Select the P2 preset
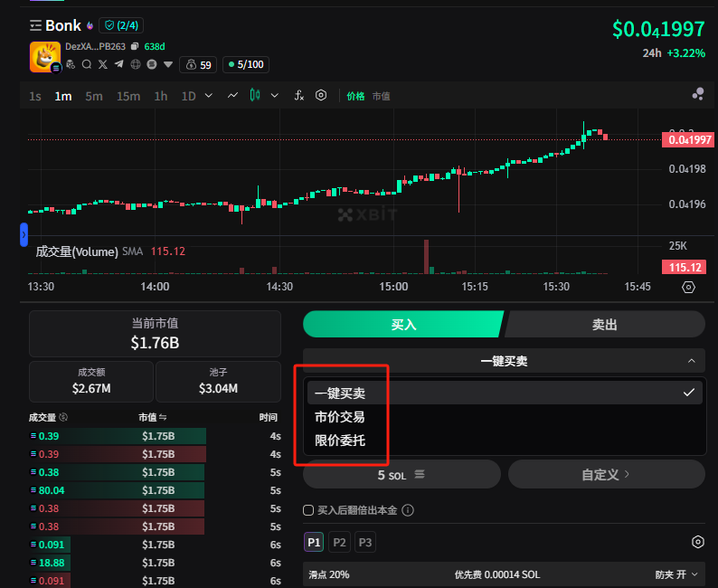Viewport: 718px width, 588px height. coord(339,542)
